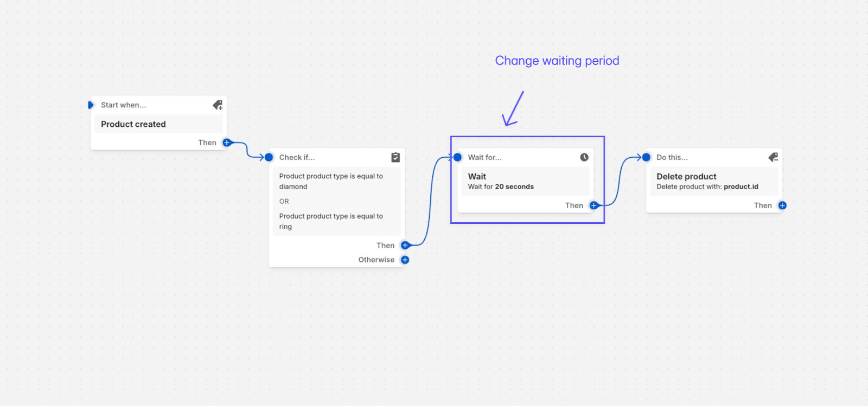Click plus connector next to Then on Delete product
Viewport: 868px width, 406px height.
(x=782, y=205)
